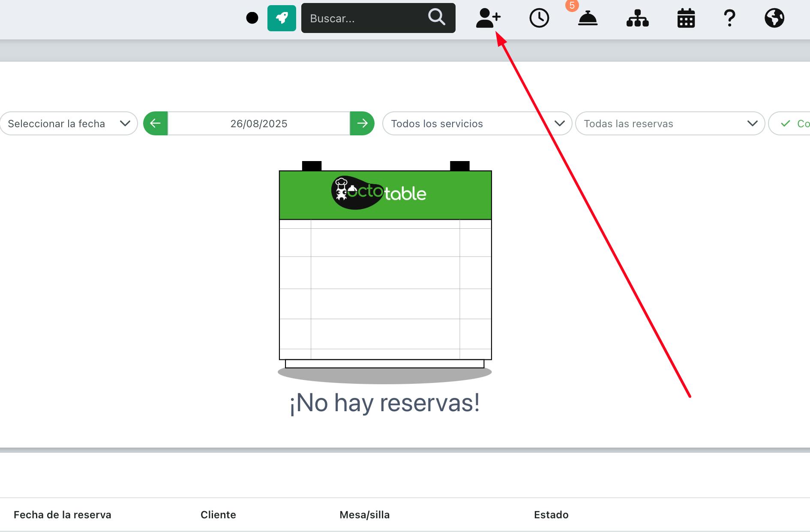Click the Mesa/silla column header
Viewport: 810px width, 532px height.
tap(365, 514)
